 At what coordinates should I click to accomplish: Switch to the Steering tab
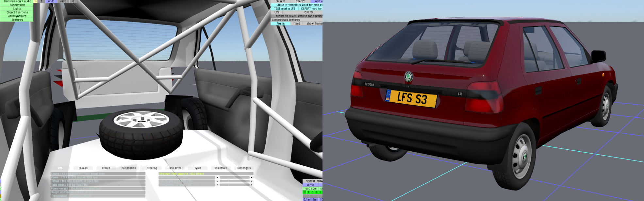pos(152,168)
